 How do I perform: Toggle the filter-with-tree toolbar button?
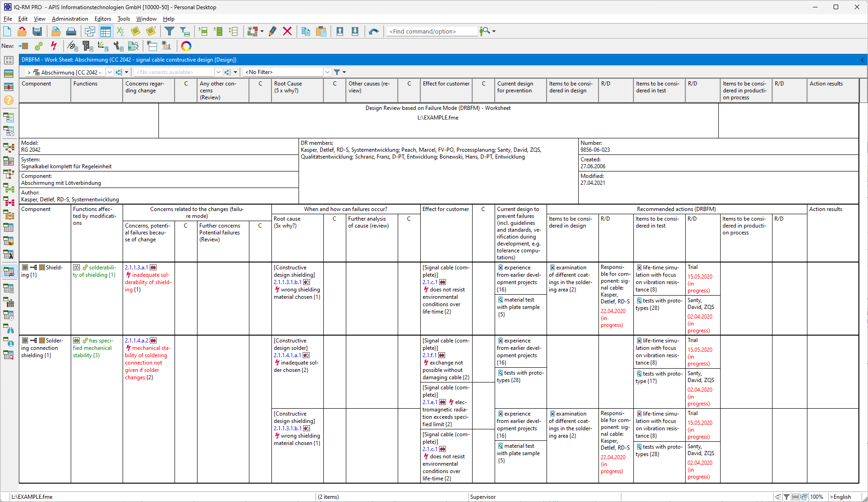click(x=185, y=31)
